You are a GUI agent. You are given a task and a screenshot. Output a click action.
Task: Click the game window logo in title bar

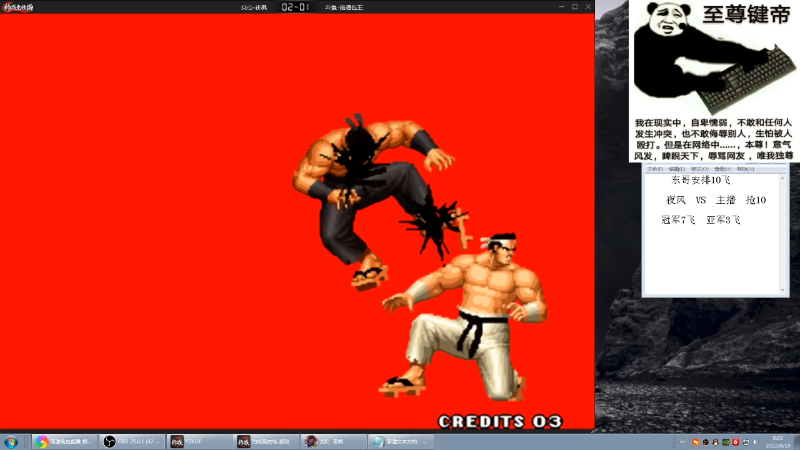18,7
